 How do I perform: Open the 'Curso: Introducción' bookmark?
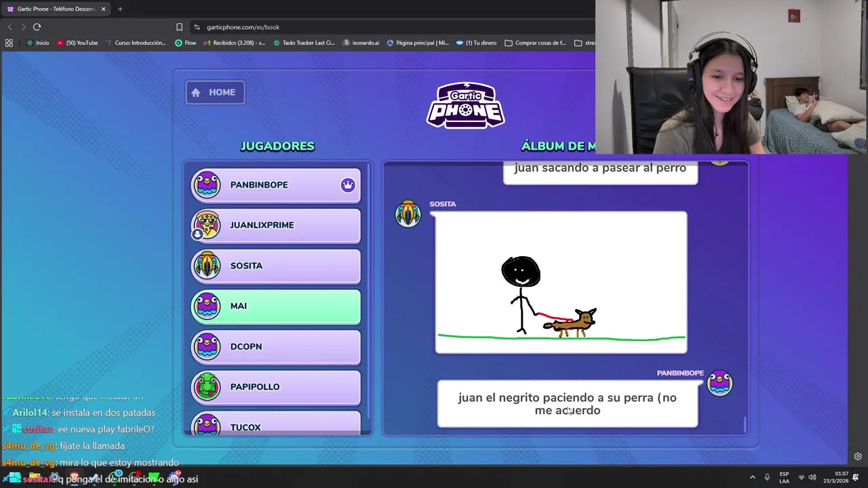136,43
